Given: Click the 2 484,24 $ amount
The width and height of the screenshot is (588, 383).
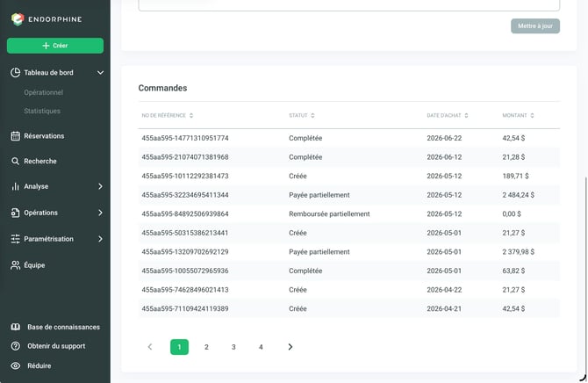Looking at the screenshot, I should click(x=519, y=195).
